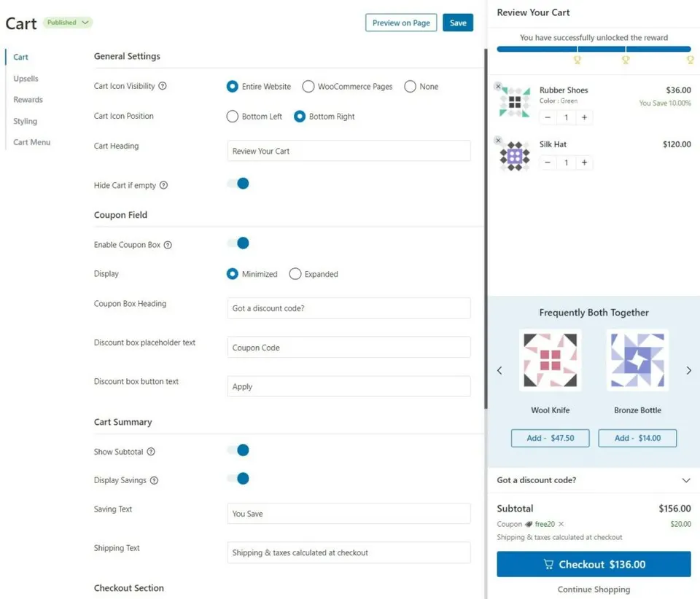
Task: Set coupon display to Expanded
Action: pos(295,274)
